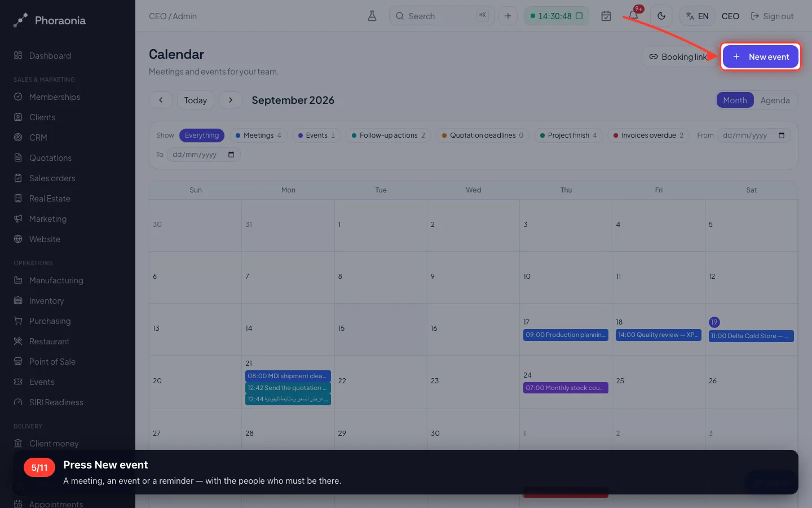Toggle Meetings filter chip
The image size is (812, 508).
coord(258,135)
